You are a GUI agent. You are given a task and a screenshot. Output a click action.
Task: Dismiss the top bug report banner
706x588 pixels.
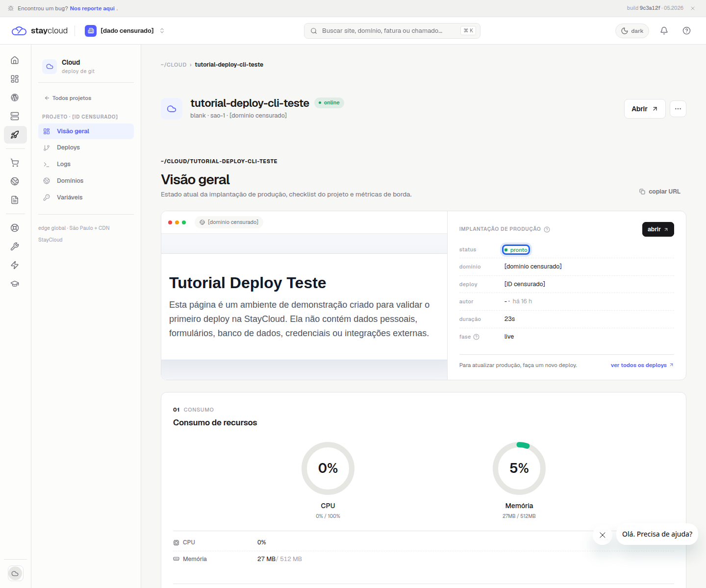pyautogui.click(x=693, y=8)
